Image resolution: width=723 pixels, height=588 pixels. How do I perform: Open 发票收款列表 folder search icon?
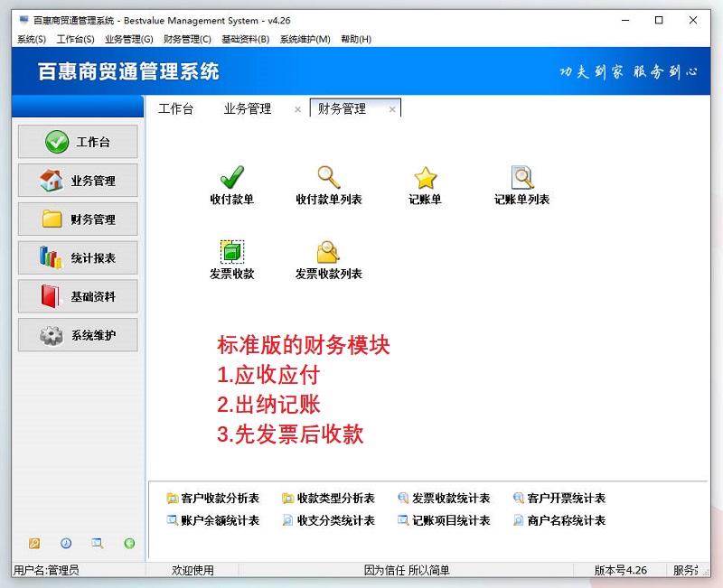(328, 252)
